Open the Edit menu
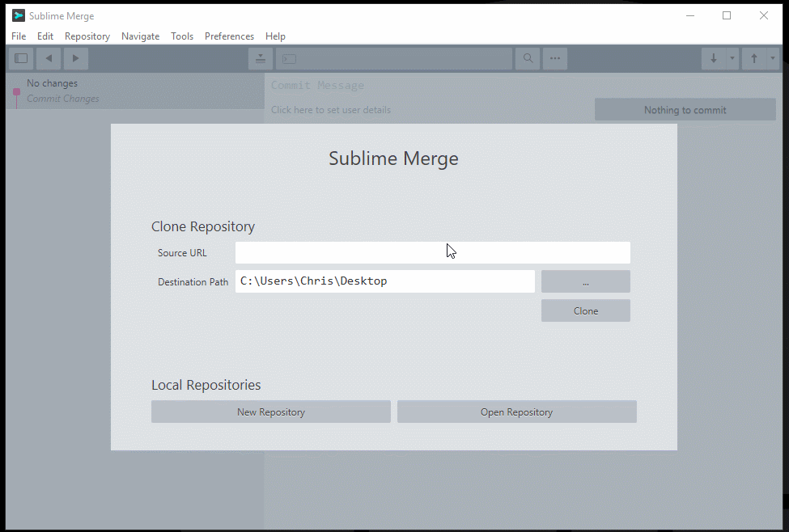The height and width of the screenshot is (532, 789). 45,36
